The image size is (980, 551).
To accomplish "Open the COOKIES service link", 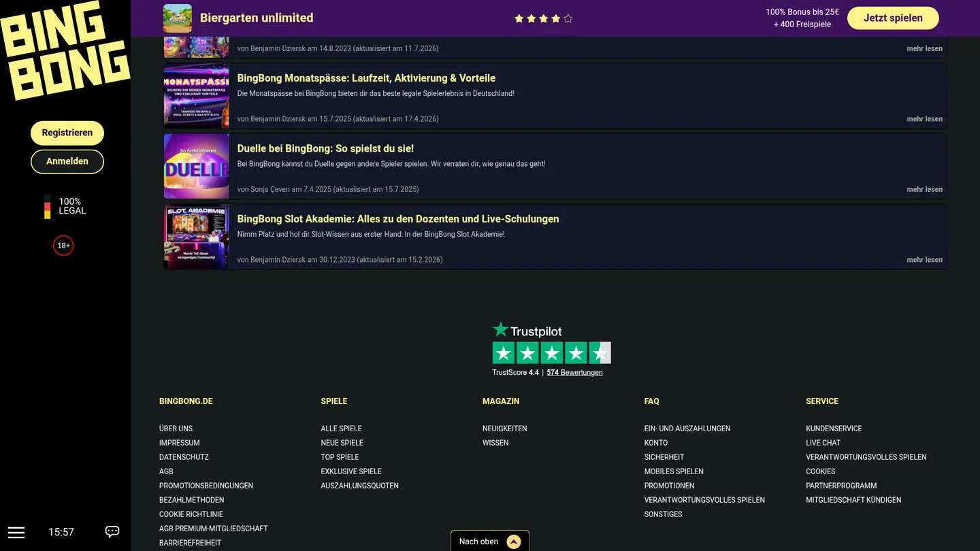I will tap(820, 471).
